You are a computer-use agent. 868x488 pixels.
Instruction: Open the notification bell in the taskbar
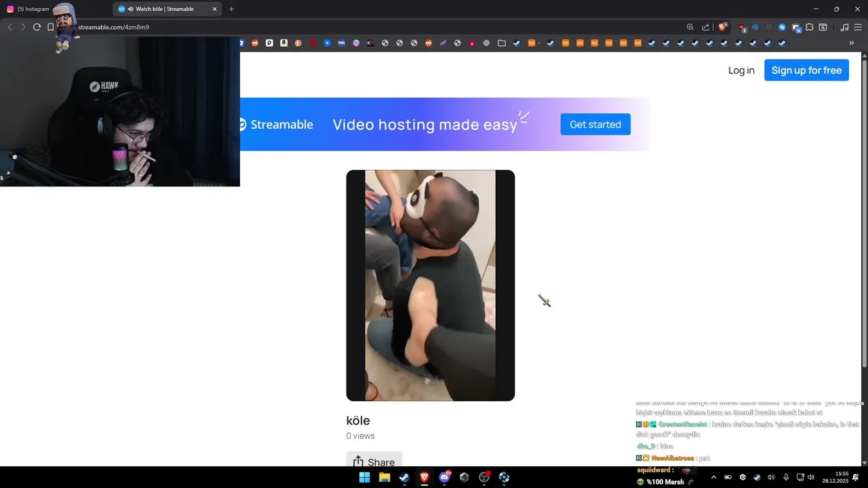pos(856,477)
